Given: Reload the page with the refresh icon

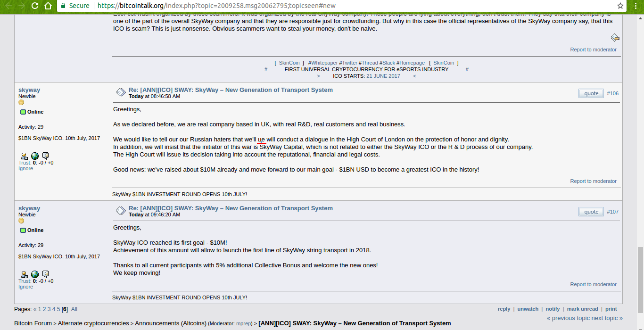Looking at the screenshot, I should point(35,6).
